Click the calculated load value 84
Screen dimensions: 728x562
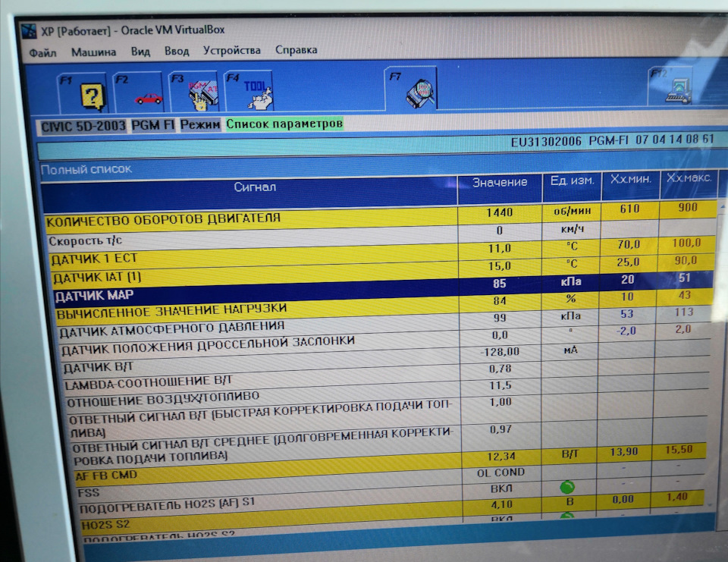[500, 301]
